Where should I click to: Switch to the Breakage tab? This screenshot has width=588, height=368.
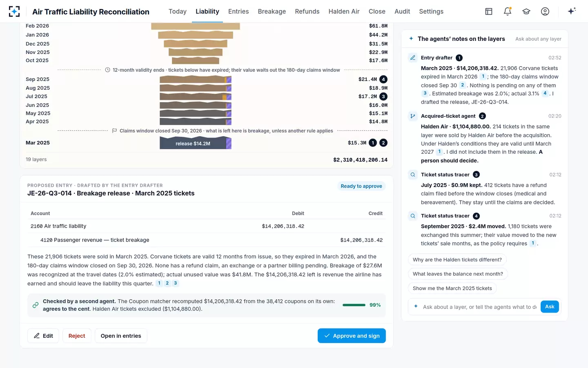click(x=272, y=11)
